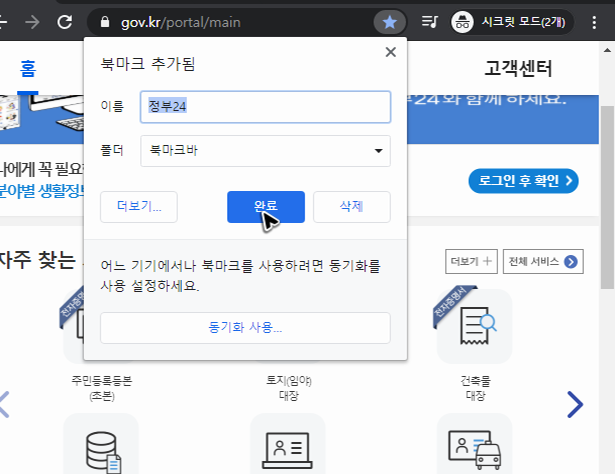This screenshot has width=615, height=474.
Task: Open the media control icon in toolbar
Action: [429, 22]
